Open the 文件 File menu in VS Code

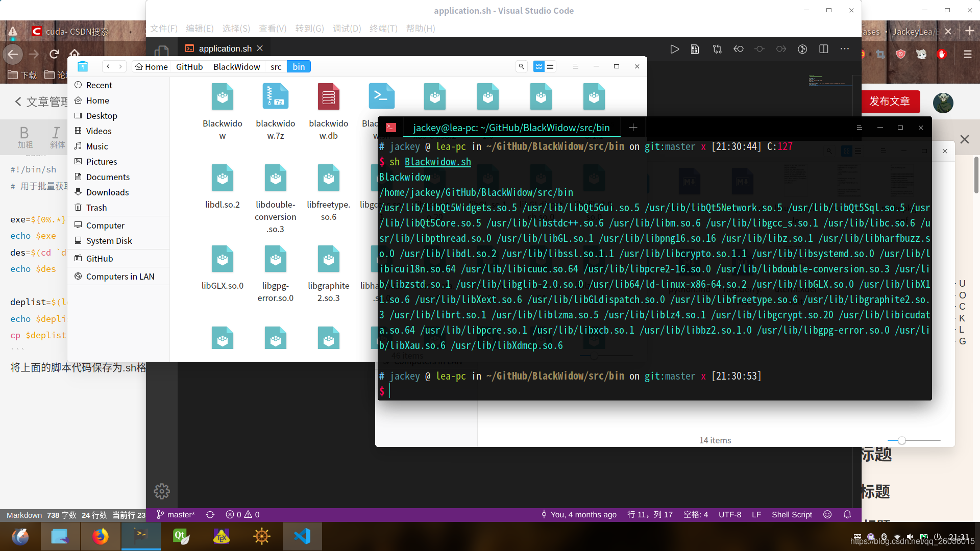164,28
